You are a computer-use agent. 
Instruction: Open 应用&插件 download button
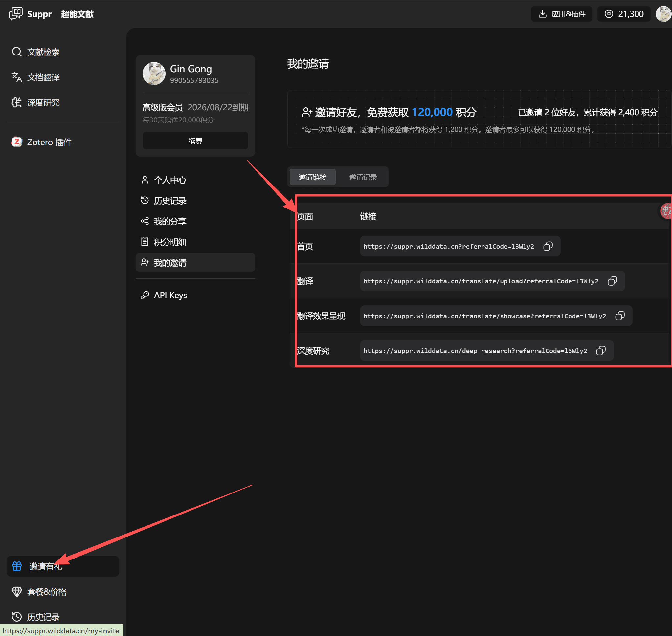561,14
